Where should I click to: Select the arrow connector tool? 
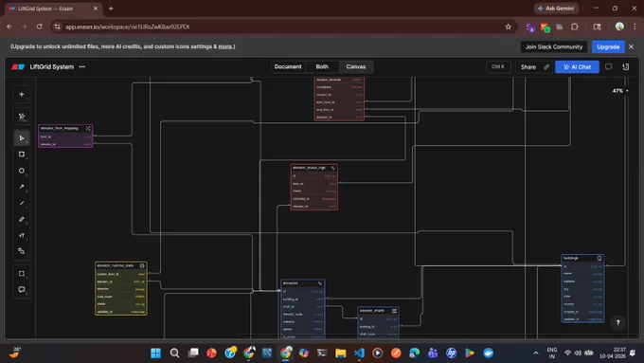point(22,187)
